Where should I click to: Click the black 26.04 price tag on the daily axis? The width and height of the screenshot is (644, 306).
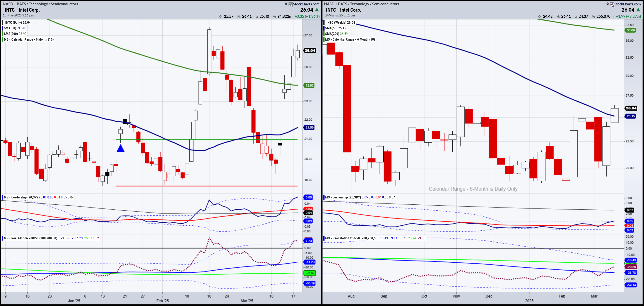click(x=310, y=50)
